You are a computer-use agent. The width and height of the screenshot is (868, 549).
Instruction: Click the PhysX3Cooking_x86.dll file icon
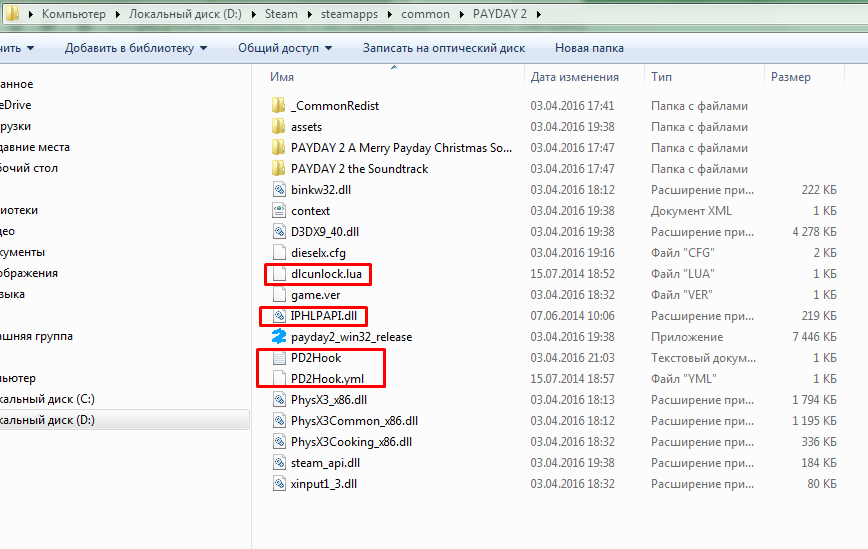click(x=279, y=442)
